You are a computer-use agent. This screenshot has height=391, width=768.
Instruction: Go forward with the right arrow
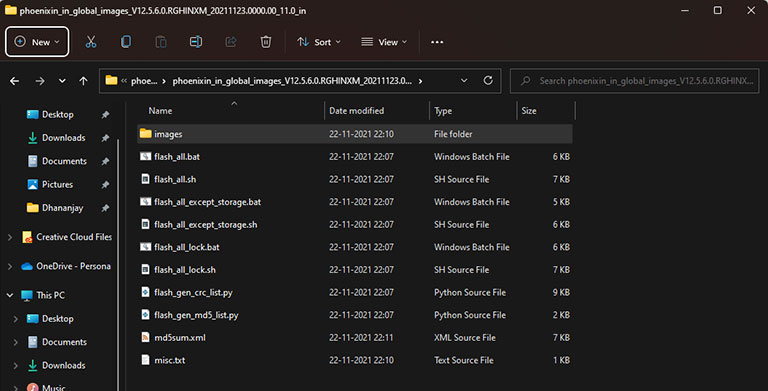40,81
